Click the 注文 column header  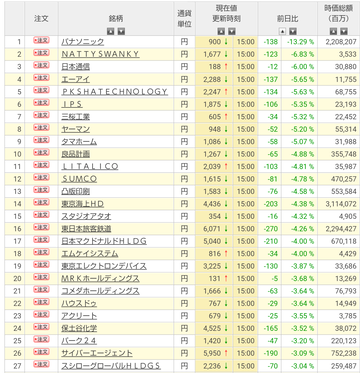pos(41,19)
